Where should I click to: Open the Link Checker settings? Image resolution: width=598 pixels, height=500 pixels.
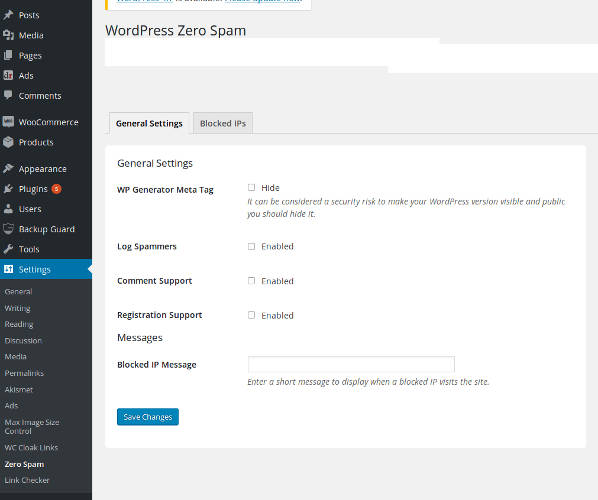[27, 481]
